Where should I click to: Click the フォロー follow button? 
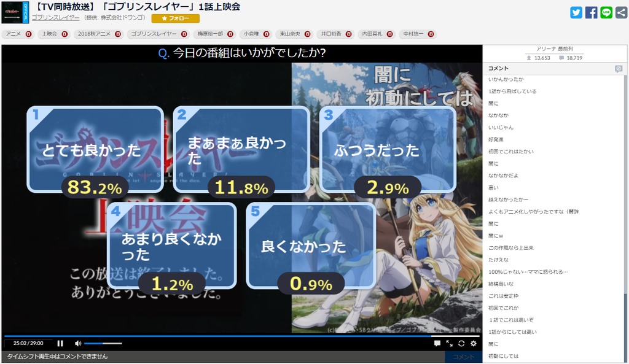(x=175, y=18)
